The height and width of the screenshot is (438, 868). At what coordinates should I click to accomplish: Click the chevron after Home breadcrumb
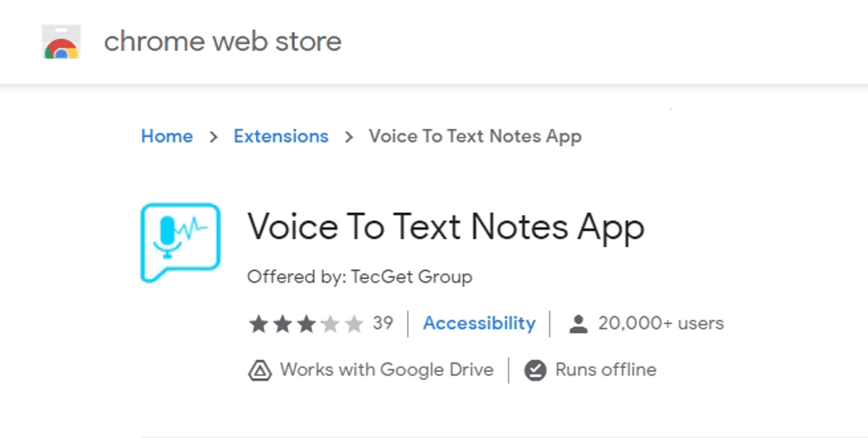213,137
